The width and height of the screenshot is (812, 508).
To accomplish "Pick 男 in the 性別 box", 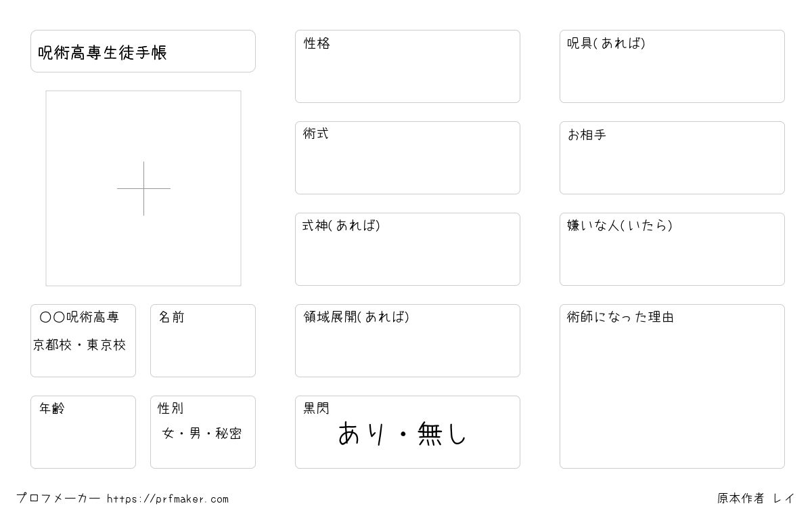I will click(x=195, y=433).
